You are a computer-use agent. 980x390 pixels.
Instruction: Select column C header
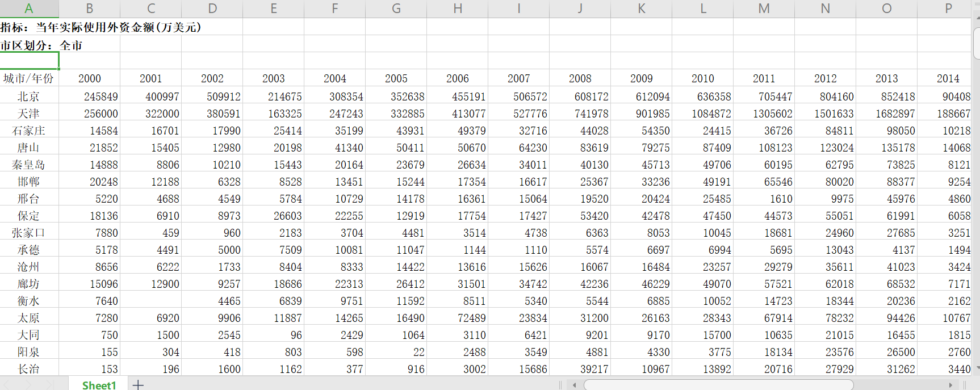tap(151, 9)
